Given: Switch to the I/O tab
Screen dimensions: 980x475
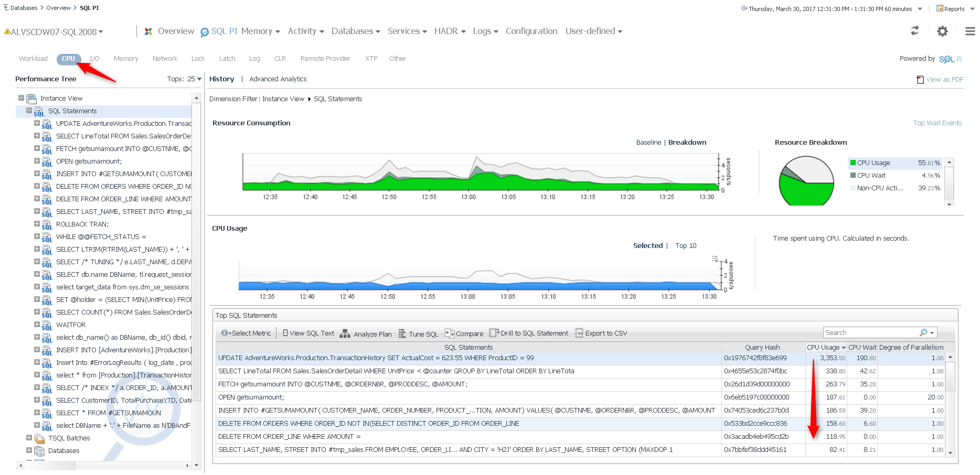Looking at the screenshot, I should pyautogui.click(x=94, y=59).
